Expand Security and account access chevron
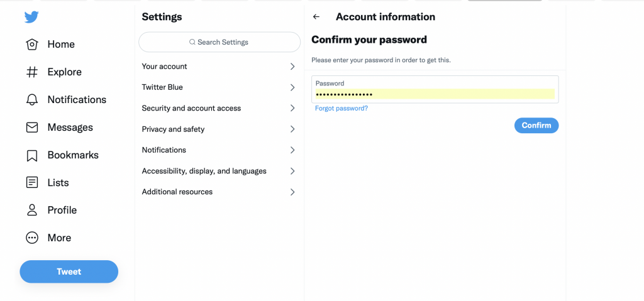The image size is (644, 301). [x=292, y=109]
